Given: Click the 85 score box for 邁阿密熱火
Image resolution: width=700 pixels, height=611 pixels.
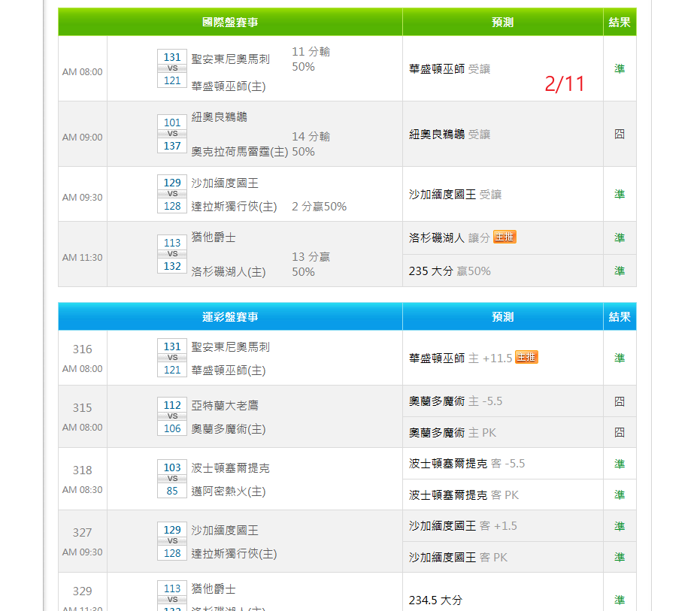Looking at the screenshot, I should point(172,491).
